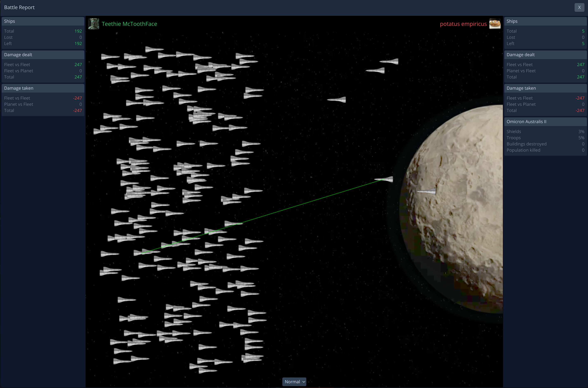
Task: Click the Teethie McToothFace player name
Action: 129,24
